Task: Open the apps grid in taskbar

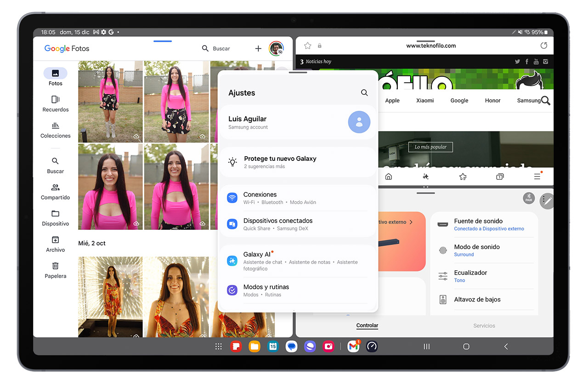Action: pyautogui.click(x=219, y=347)
